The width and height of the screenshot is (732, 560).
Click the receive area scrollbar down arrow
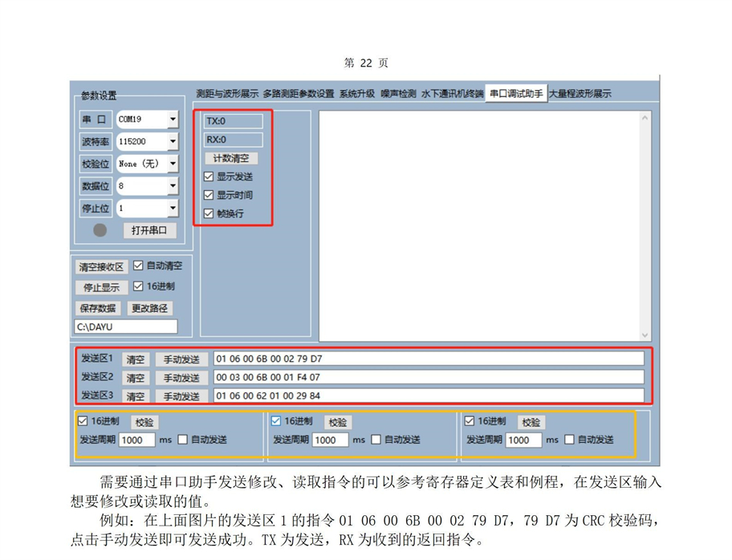click(645, 335)
